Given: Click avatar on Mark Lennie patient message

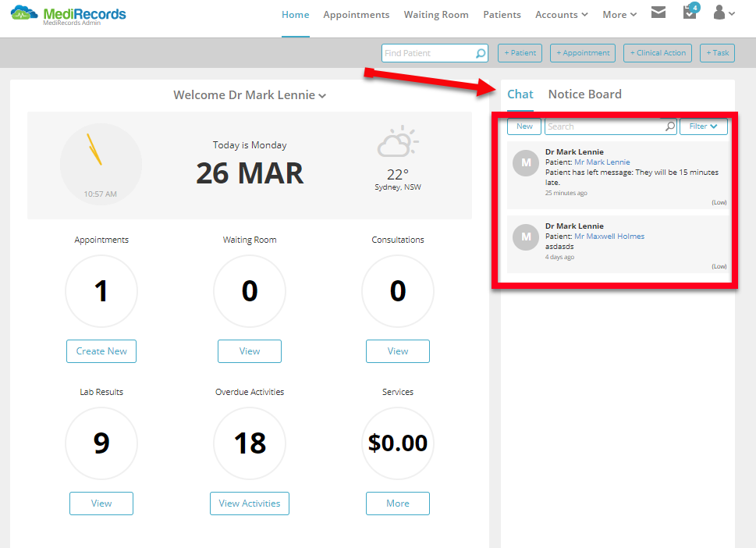Looking at the screenshot, I should (x=526, y=163).
